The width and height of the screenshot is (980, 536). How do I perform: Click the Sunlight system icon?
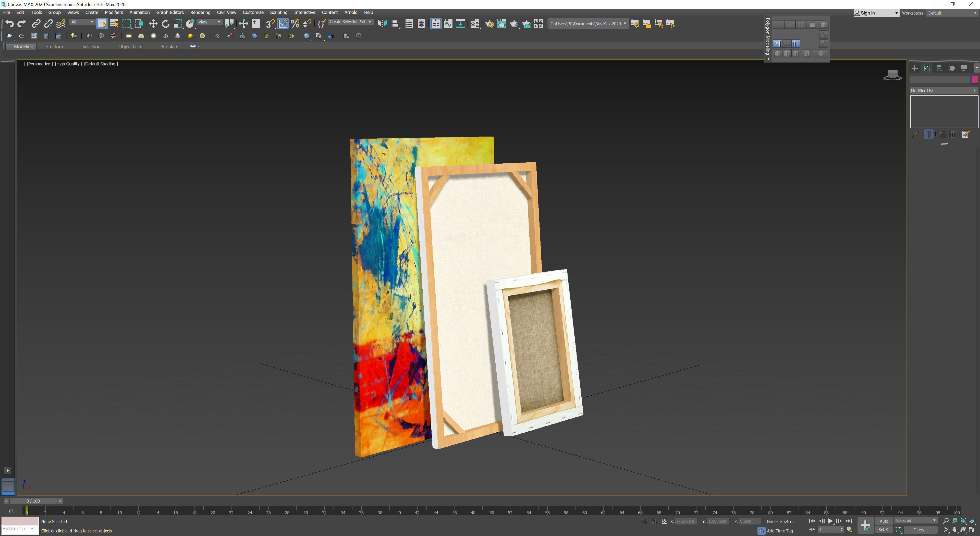click(x=190, y=36)
